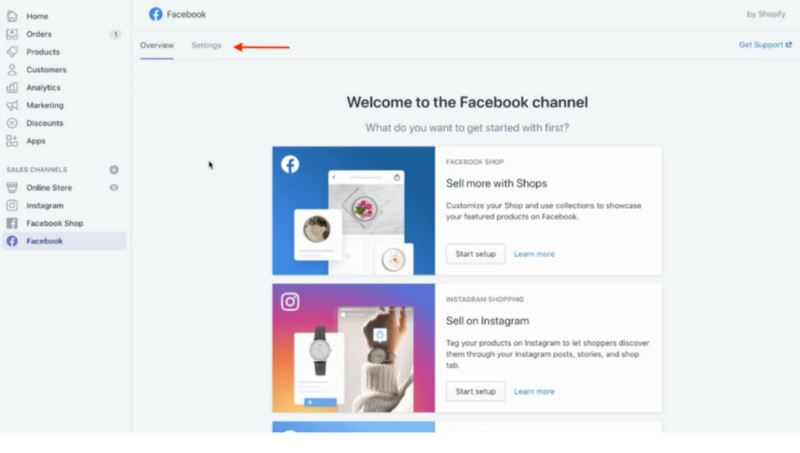Select Online Store sales channel
800x453 pixels.
pyautogui.click(x=49, y=188)
